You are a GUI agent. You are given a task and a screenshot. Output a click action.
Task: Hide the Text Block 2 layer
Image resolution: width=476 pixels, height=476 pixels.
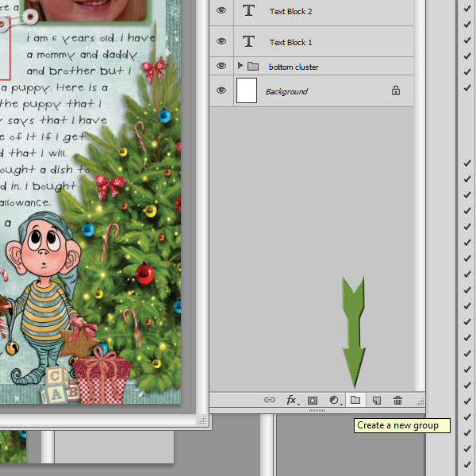221,10
